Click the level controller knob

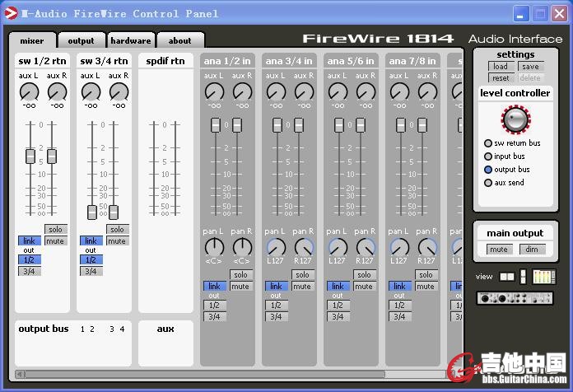coord(516,119)
